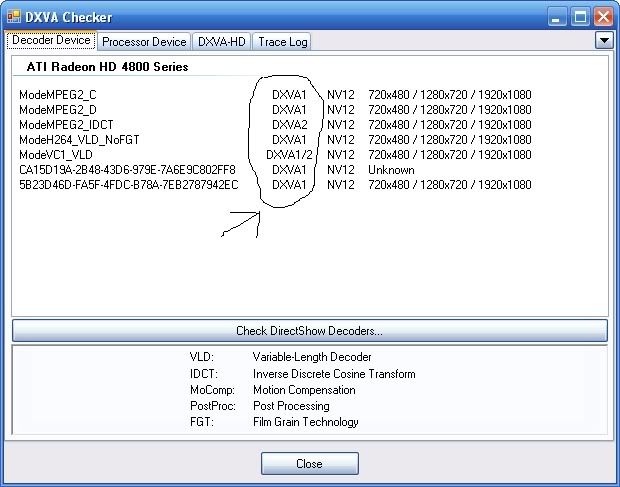Click the Variable-Length Decoder text
This screenshot has height=487, width=620.
[312, 357]
